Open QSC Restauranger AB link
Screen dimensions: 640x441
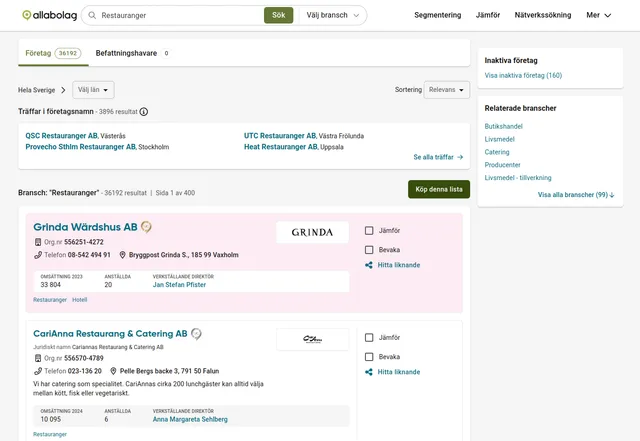point(62,136)
